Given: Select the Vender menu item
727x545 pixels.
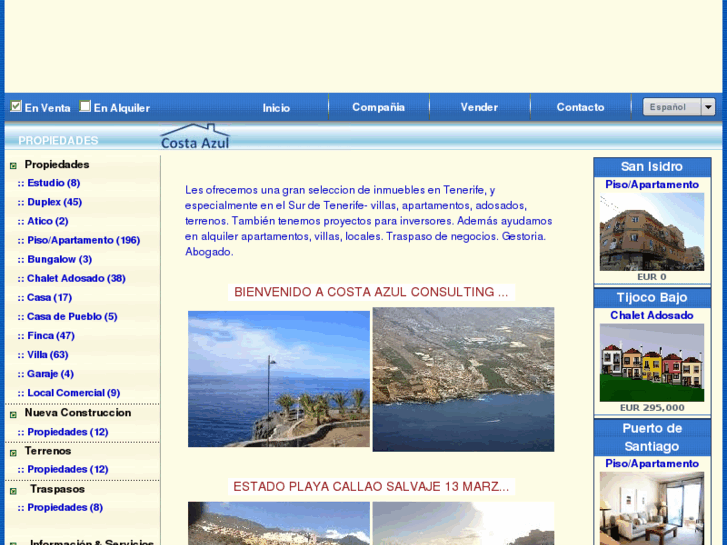Looking at the screenshot, I should point(479,107).
